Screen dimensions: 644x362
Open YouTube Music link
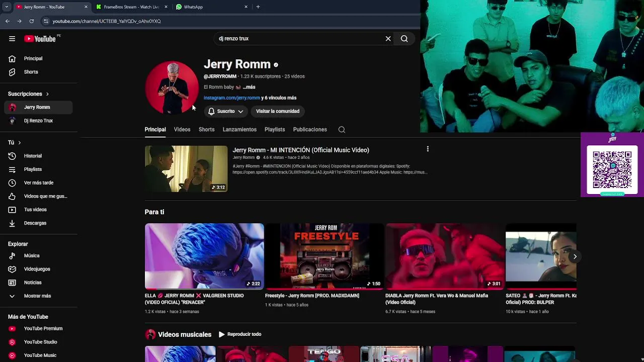click(39, 355)
